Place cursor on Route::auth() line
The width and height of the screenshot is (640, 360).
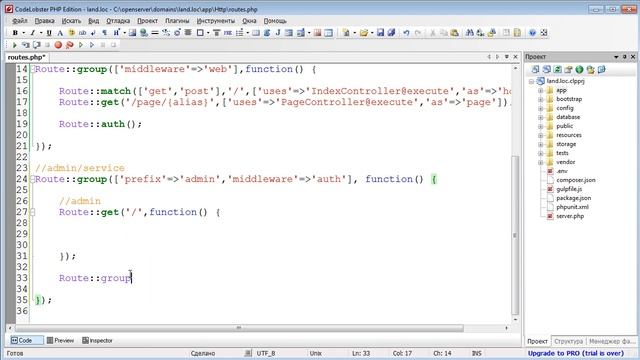click(100, 124)
